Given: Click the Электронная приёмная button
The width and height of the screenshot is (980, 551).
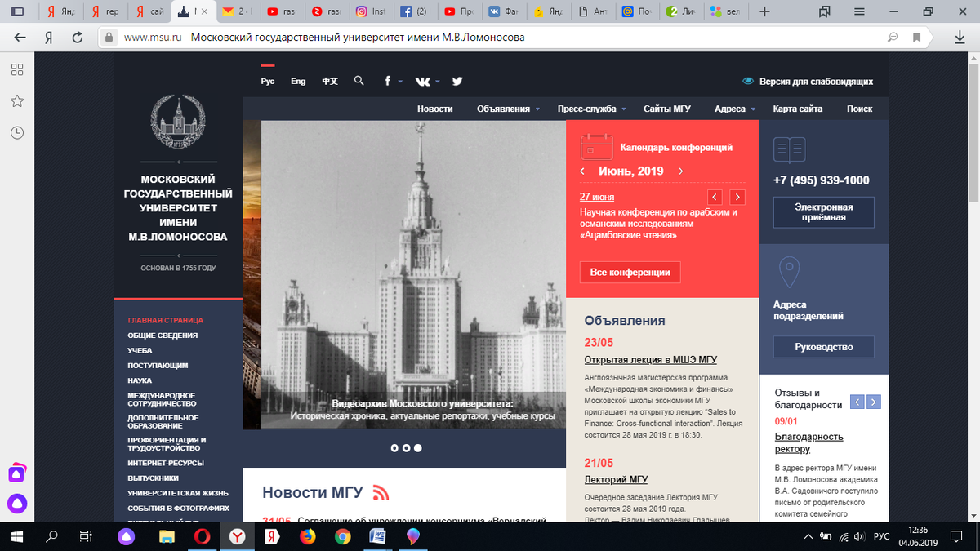Looking at the screenshot, I should [x=824, y=212].
